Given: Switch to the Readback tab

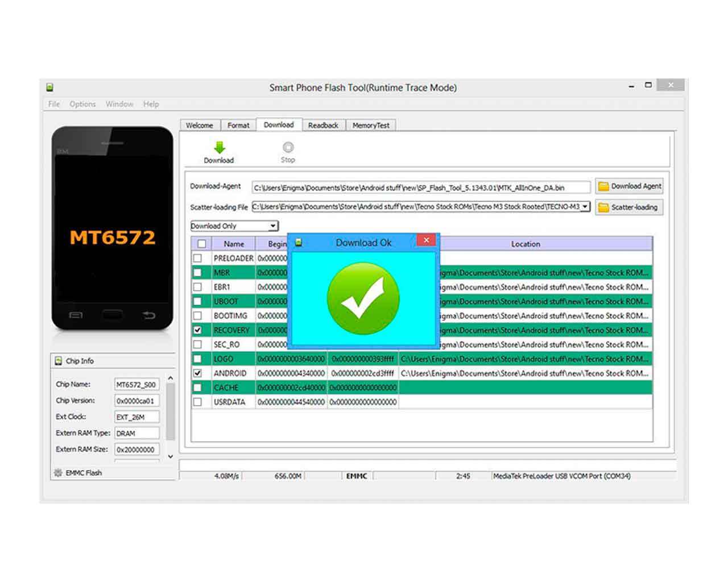Looking at the screenshot, I should pyautogui.click(x=323, y=125).
